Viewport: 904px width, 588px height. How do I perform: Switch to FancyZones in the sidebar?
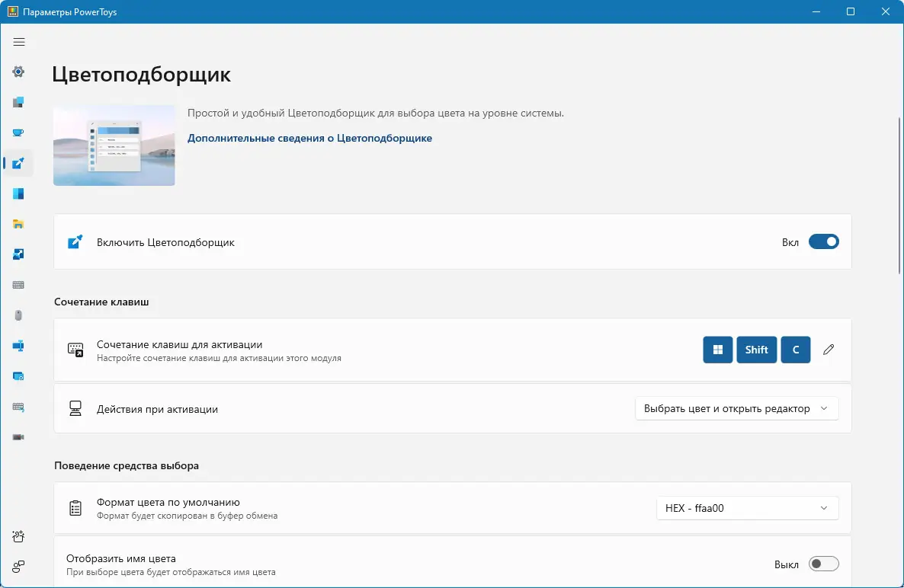19,193
